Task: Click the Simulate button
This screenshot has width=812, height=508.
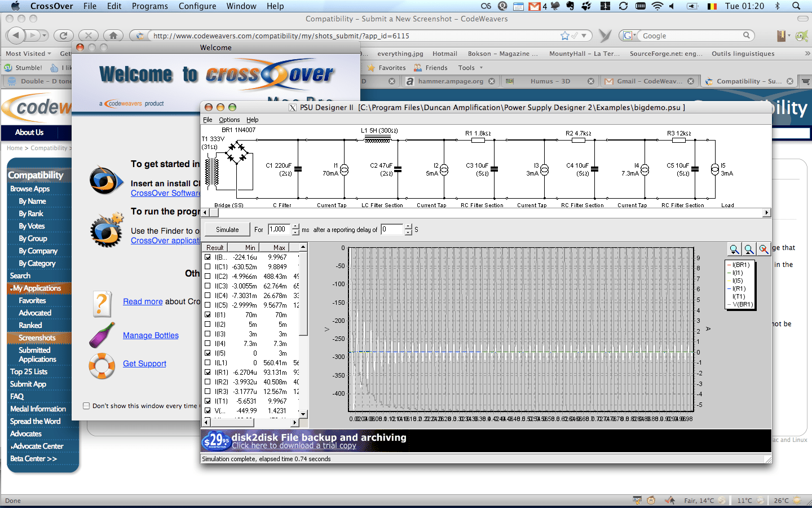Action: 227,229
